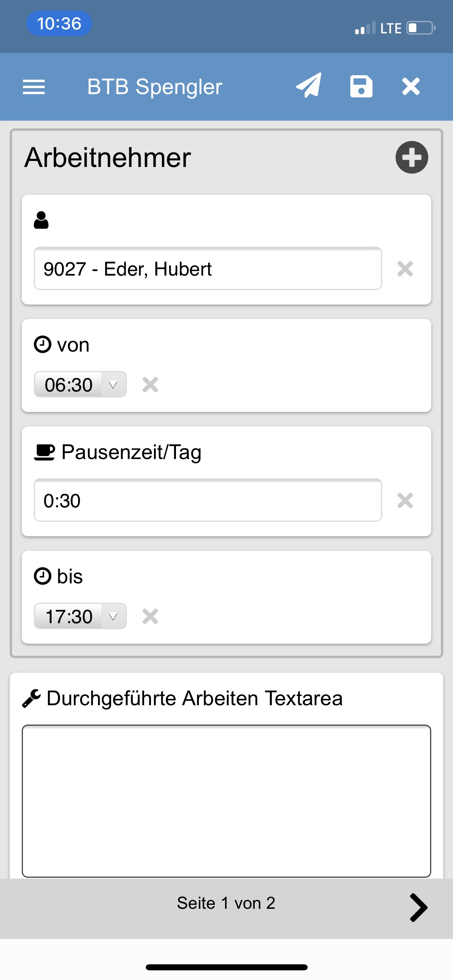Image resolution: width=453 pixels, height=980 pixels.
Task: Clear the employee Eder, Hubert entry
Action: 405,269
